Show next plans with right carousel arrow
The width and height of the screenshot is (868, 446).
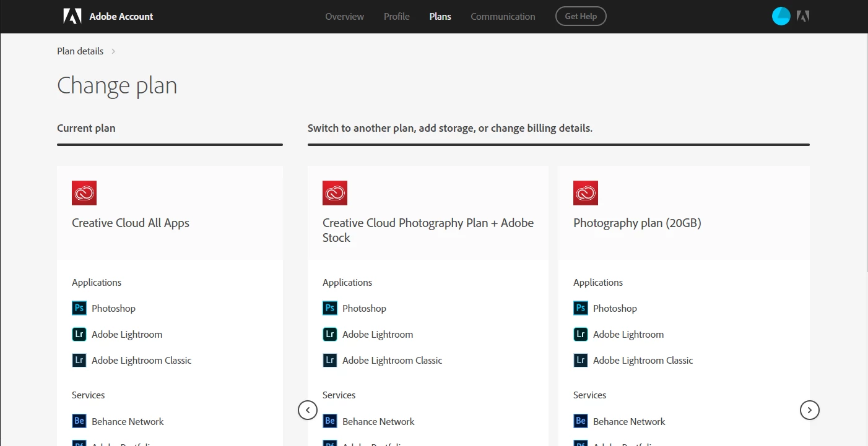pyautogui.click(x=810, y=410)
